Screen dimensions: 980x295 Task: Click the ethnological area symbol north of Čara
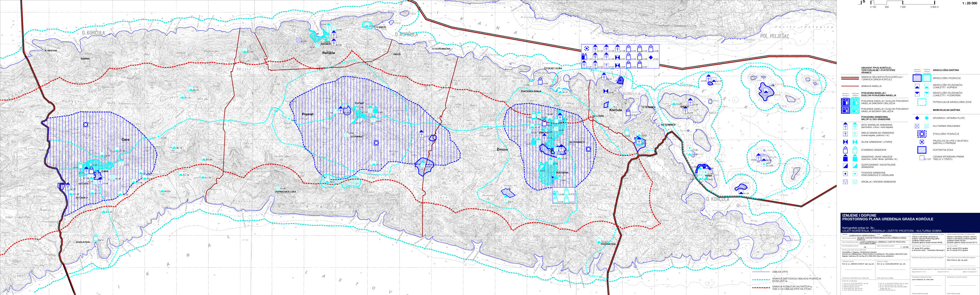(x=86, y=125)
